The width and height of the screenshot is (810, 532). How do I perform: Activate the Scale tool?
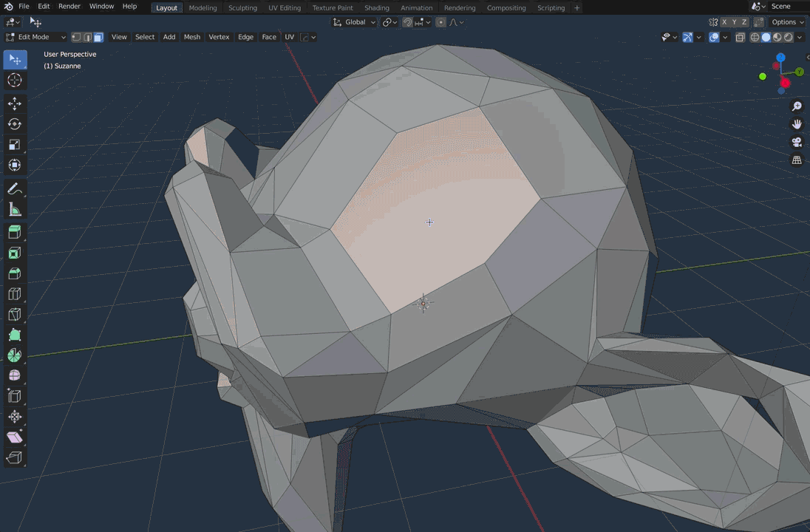(15, 145)
